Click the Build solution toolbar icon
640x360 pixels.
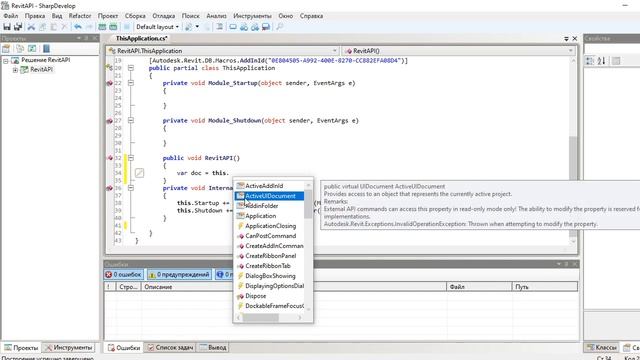click(x=102, y=27)
